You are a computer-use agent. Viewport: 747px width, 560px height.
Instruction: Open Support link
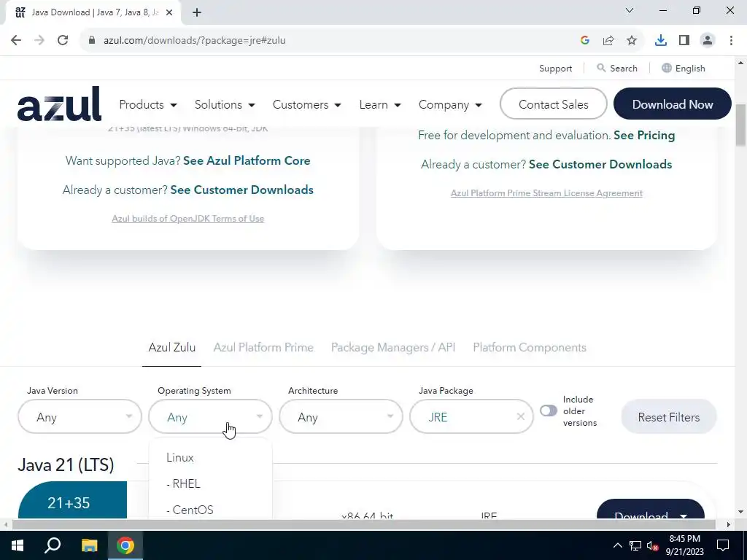[555, 68]
